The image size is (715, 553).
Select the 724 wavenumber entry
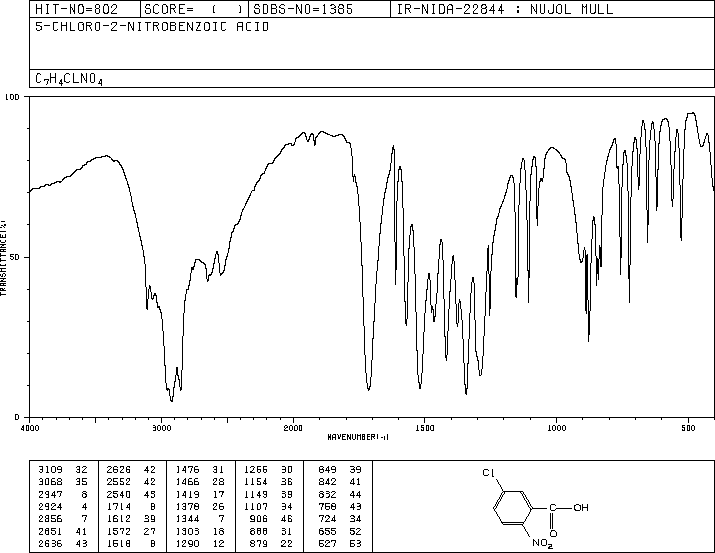tap(327, 519)
